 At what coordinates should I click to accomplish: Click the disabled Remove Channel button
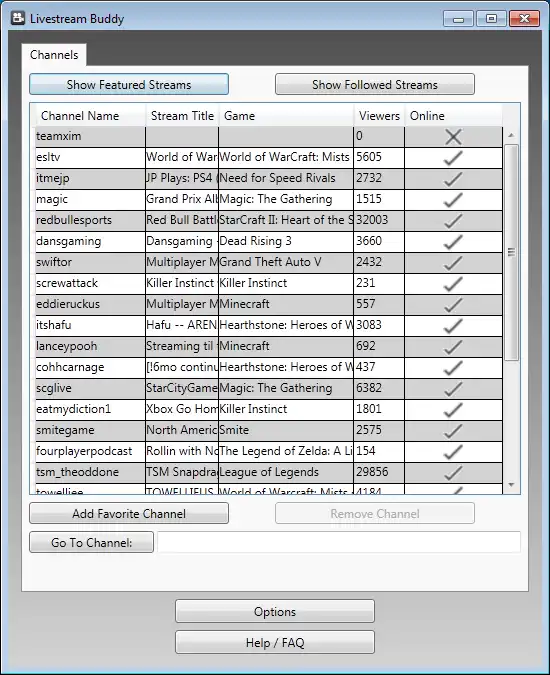click(x=375, y=513)
